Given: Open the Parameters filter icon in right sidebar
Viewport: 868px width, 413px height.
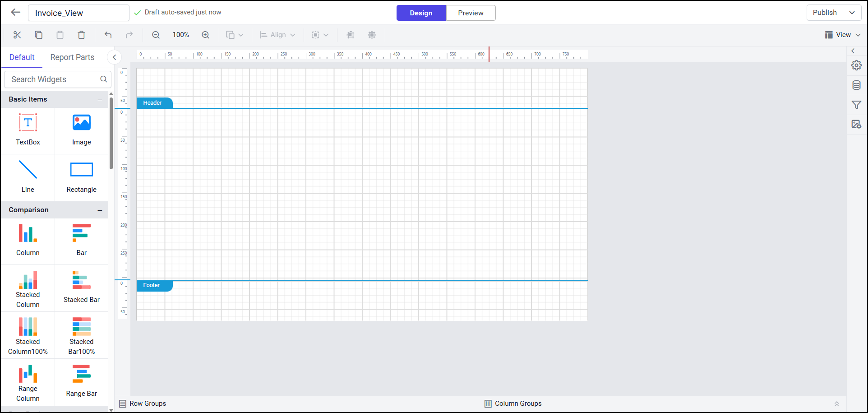Looking at the screenshot, I should click(856, 105).
